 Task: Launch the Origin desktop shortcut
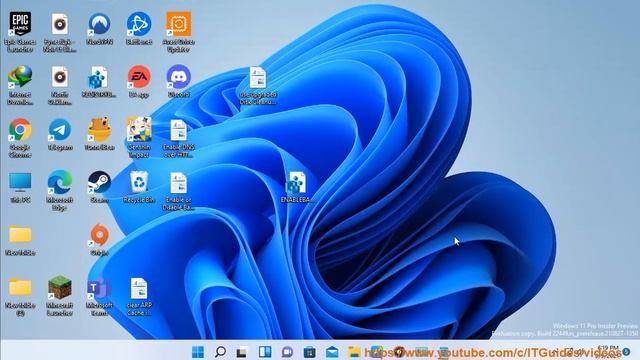point(99,240)
